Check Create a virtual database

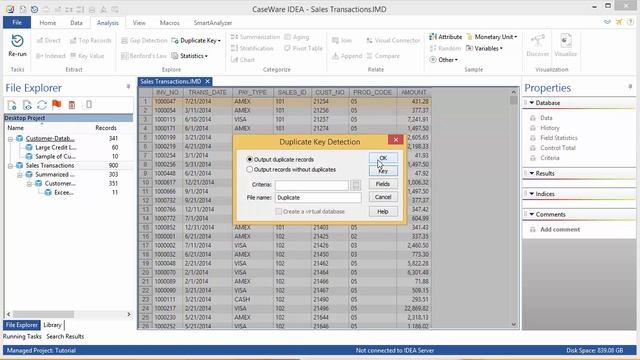coord(310,211)
